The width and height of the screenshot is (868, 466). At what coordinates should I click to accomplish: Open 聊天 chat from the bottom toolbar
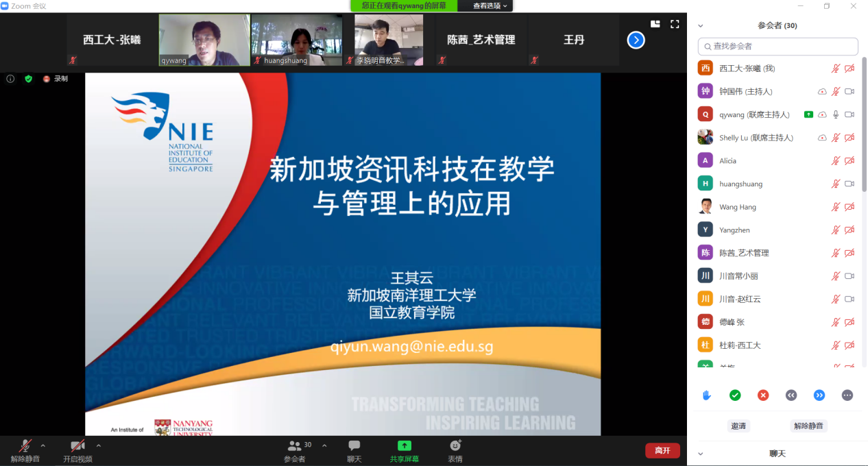[354, 451]
